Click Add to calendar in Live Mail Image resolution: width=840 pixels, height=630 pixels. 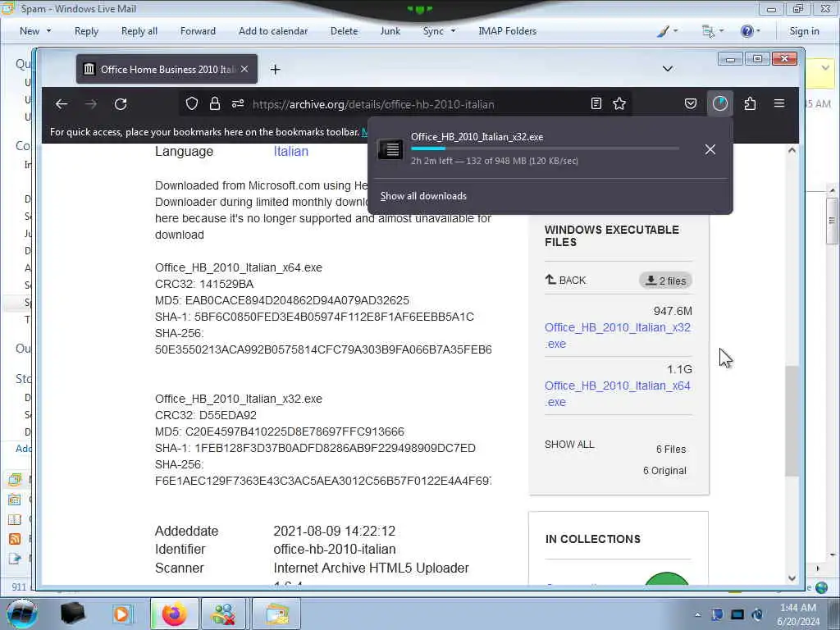click(273, 31)
